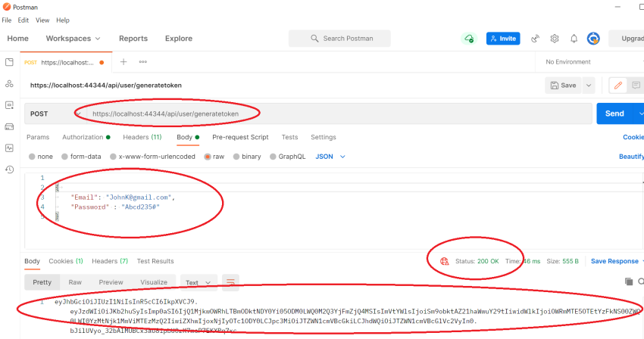Open the APIs sidebar icon

coord(9,84)
